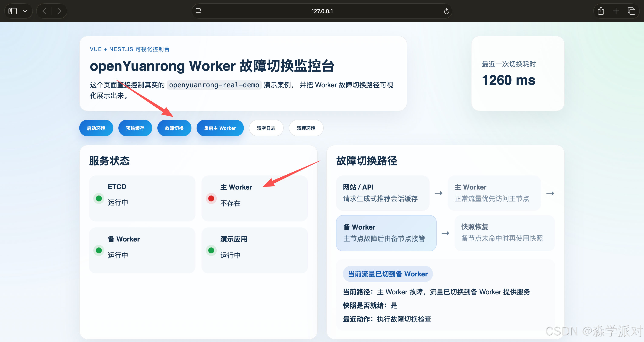Open a new tab with plus icon
Screen dimensions: 644x342
[616, 11]
